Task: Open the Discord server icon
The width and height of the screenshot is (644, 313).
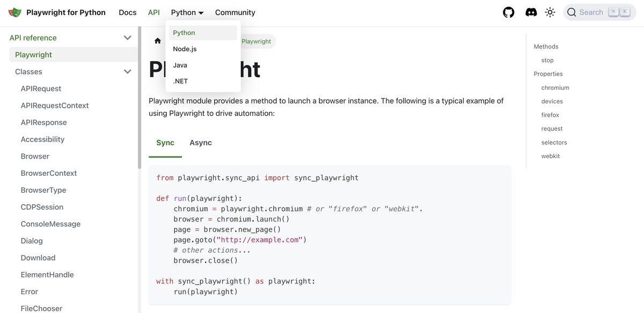Action: [x=531, y=12]
